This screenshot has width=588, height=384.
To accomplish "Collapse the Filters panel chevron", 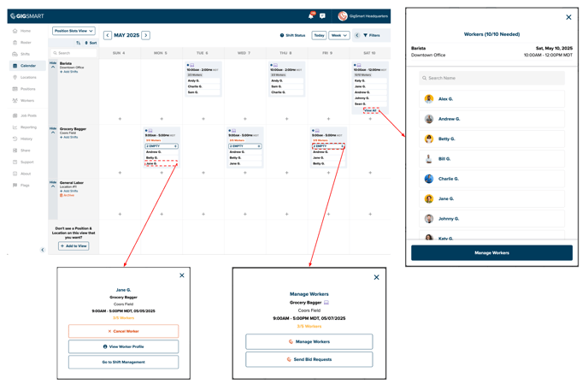I will pyautogui.click(x=357, y=35).
